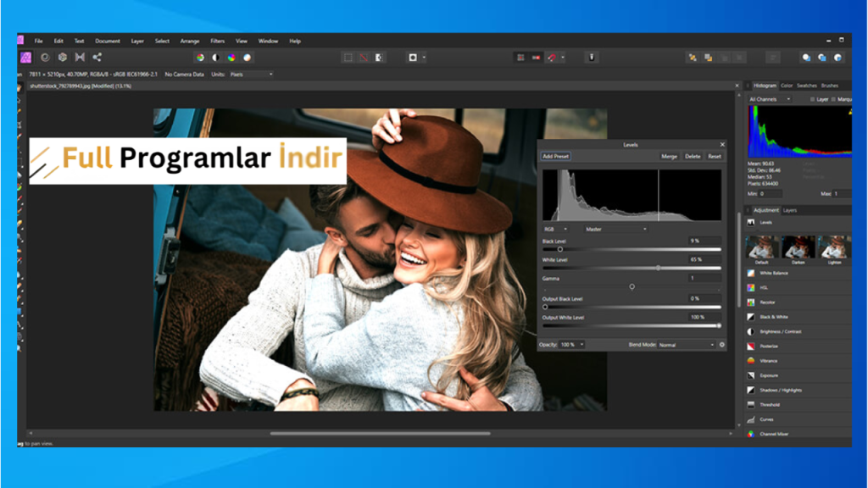868x488 pixels.
Task: Choose the Posterize adjustment
Action: click(798, 347)
